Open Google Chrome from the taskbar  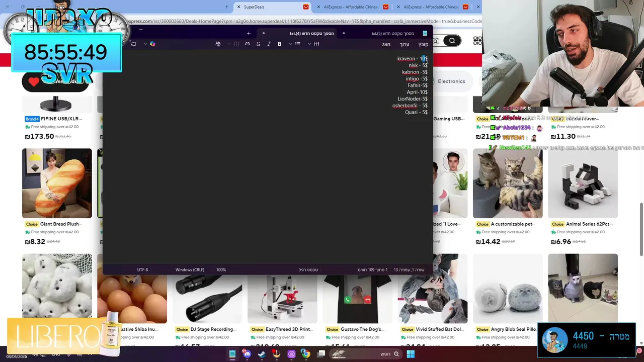(x=305, y=354)
